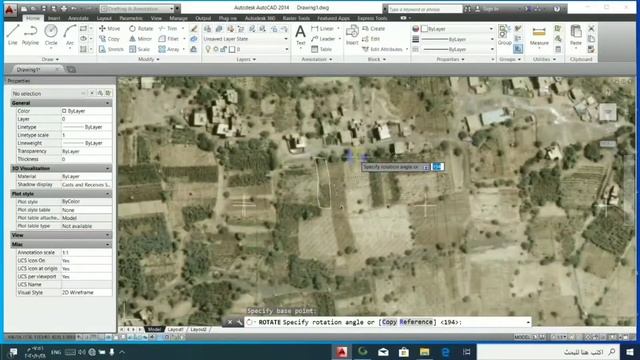Click Edit Attributes in Block panel
The width and height of the screenshot is (640, 360).
tap(382, 49)
